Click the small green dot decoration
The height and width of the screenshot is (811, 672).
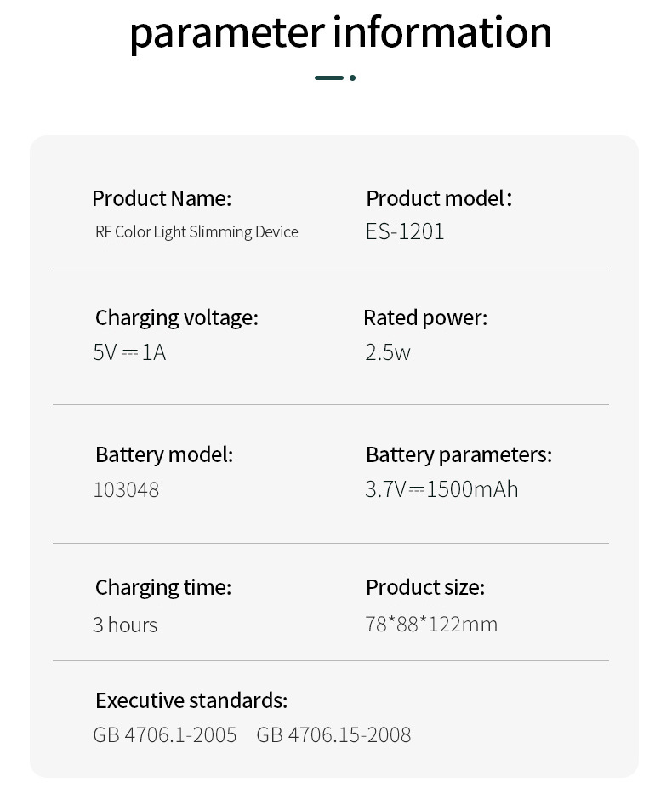click(x=352, y=77)
